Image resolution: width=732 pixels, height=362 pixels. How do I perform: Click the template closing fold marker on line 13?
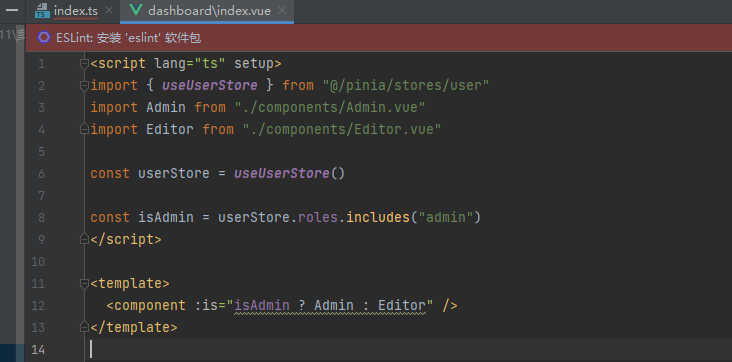pos(84,327)
